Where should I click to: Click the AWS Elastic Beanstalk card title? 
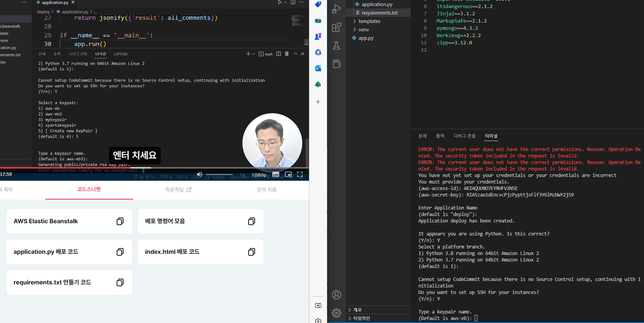pos(46,221)
